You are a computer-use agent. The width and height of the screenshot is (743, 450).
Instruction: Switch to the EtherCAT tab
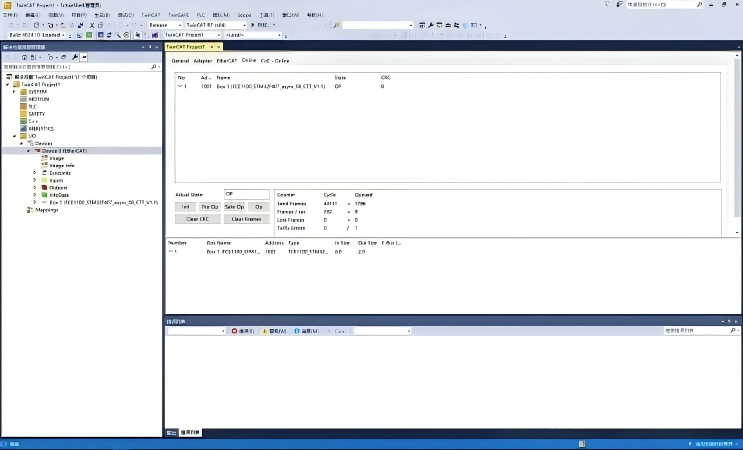coord(227,61)
